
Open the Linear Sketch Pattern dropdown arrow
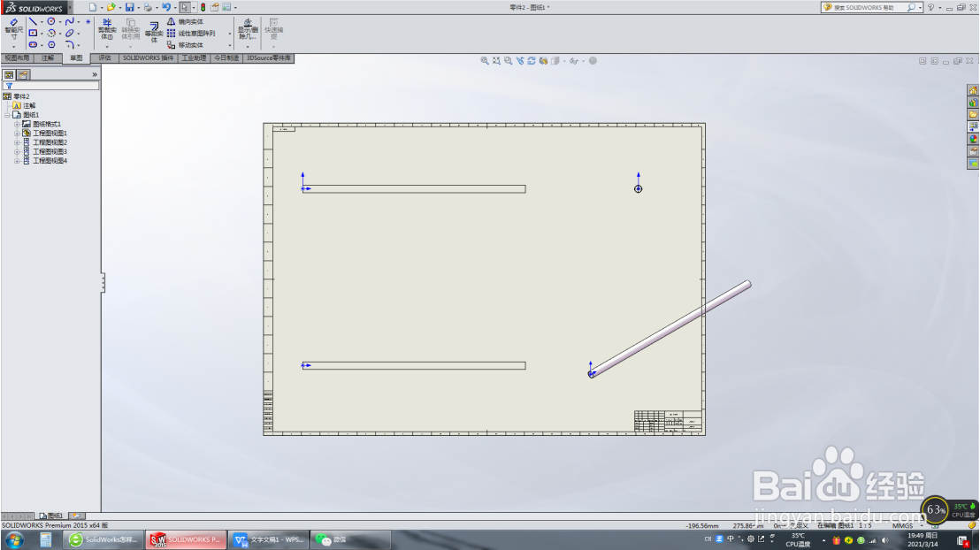(x=229, y=33)
